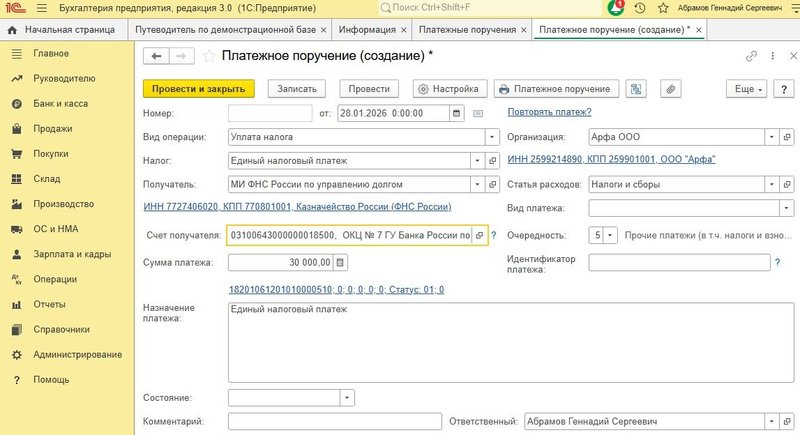The height and width of the screenshot is (435, 800).
Task: Focus the global search field Поиск Ctrl+Shift+F
Action: (x=490, y=8)
